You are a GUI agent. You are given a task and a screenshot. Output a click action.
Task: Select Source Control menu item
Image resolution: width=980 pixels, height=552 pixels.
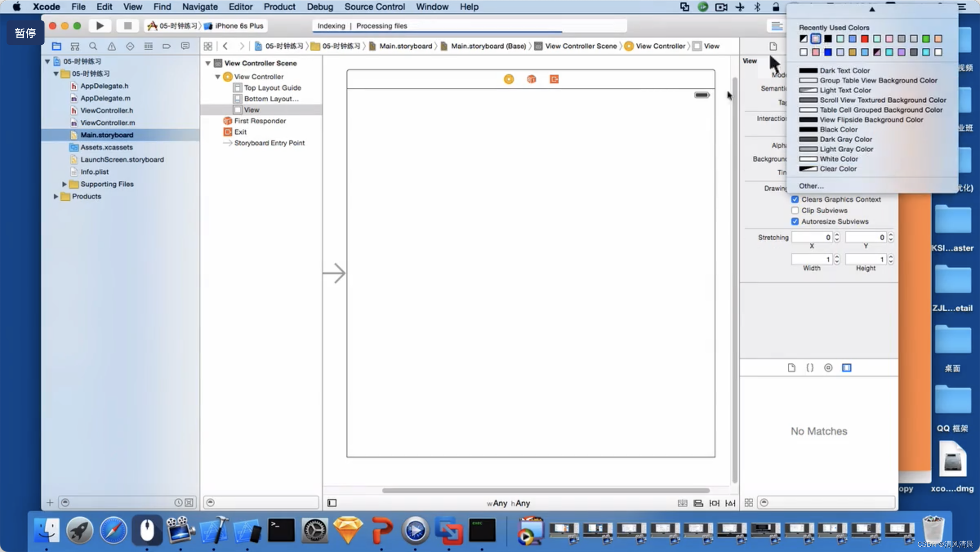[x=375, y=7]
